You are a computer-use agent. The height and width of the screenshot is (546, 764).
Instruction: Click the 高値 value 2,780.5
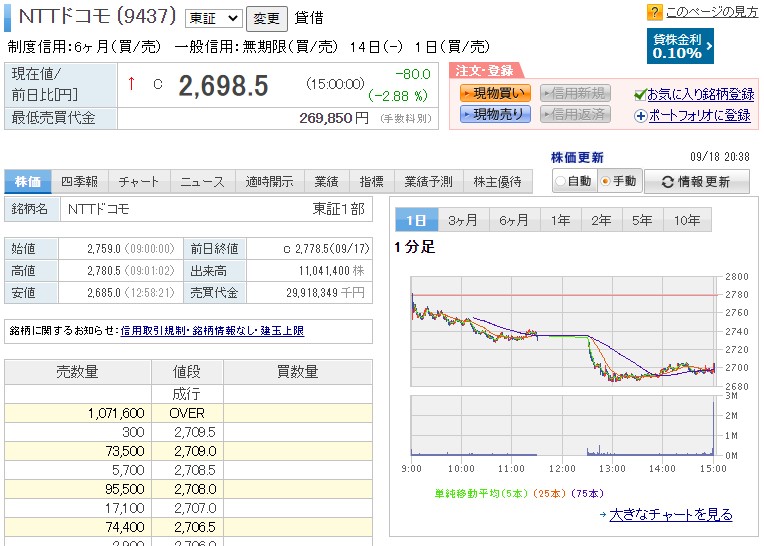click(104, 271)
